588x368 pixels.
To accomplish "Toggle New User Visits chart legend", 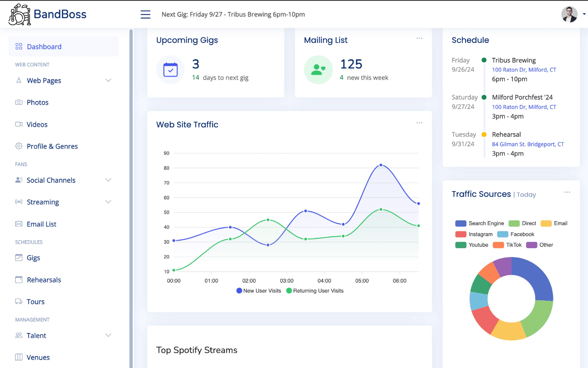I will 259,291.
